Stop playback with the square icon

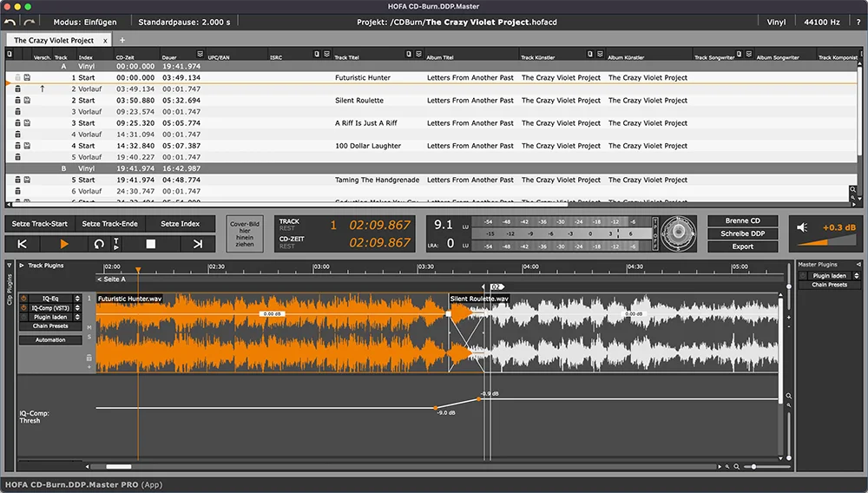(x=150, y=244)
